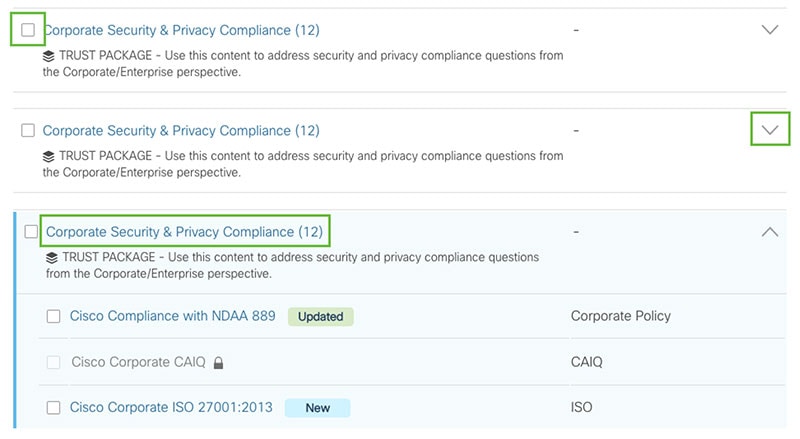Viewport: 800px width, 439px height.
Task: Open the second Corporate Security & Privacy Compliance link
Action: tap(181, 131)
